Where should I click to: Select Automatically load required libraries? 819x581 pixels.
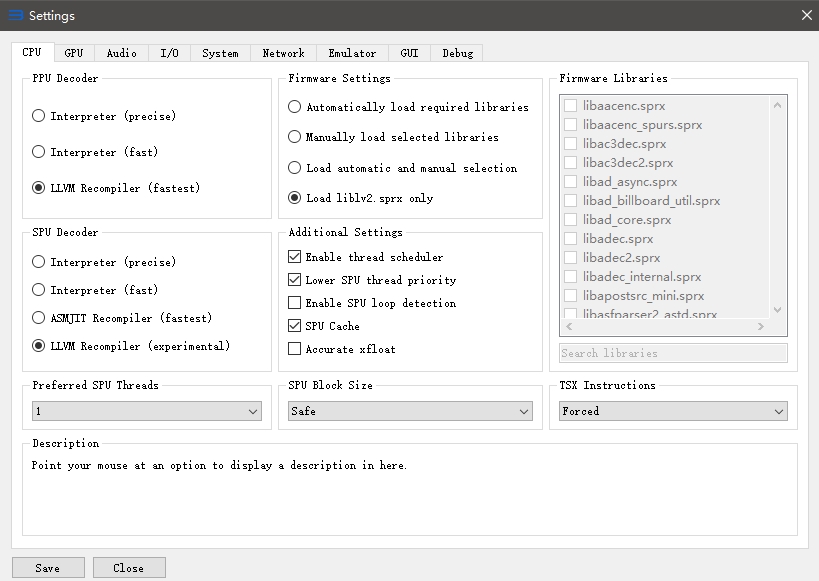pos(295,107)
